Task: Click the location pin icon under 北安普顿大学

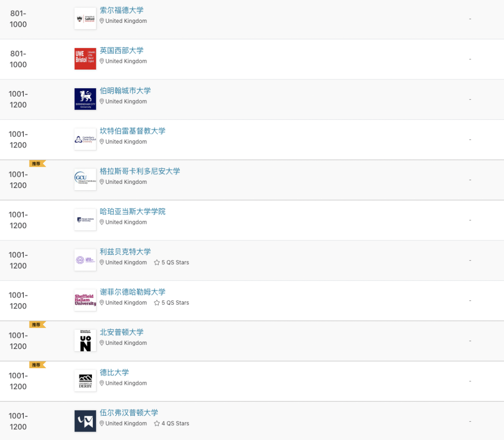Action: pyautogui.click(x=102, y=343)
